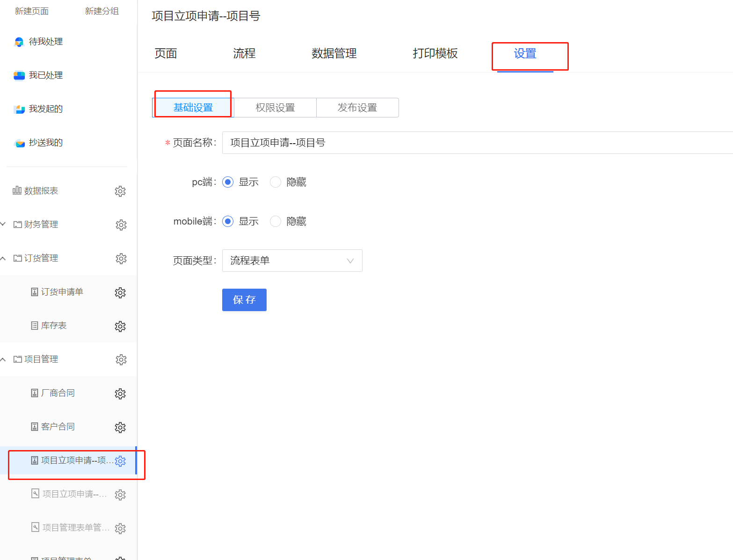
Task: Click folder icon beside 项目管理
Action: coord(18,359)
